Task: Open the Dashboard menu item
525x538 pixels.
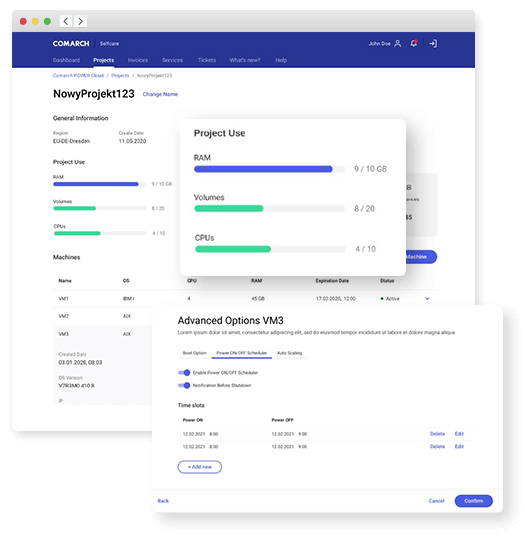Action: (x=66, y=60)
